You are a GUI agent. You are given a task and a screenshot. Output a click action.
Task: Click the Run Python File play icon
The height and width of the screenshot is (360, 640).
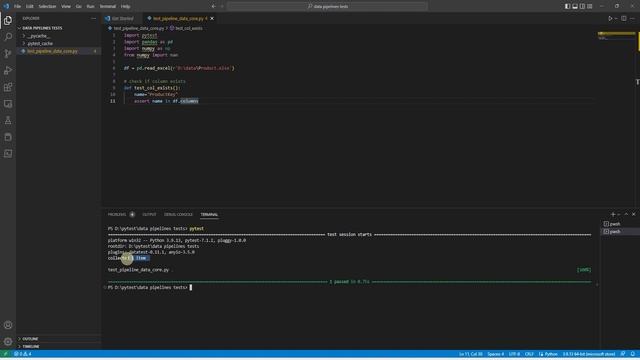[610, 18]
